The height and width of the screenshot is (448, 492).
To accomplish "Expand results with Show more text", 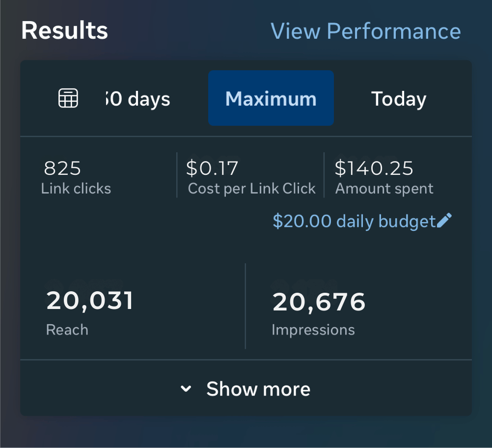I will pyautogui.click(x=258, y=389).
